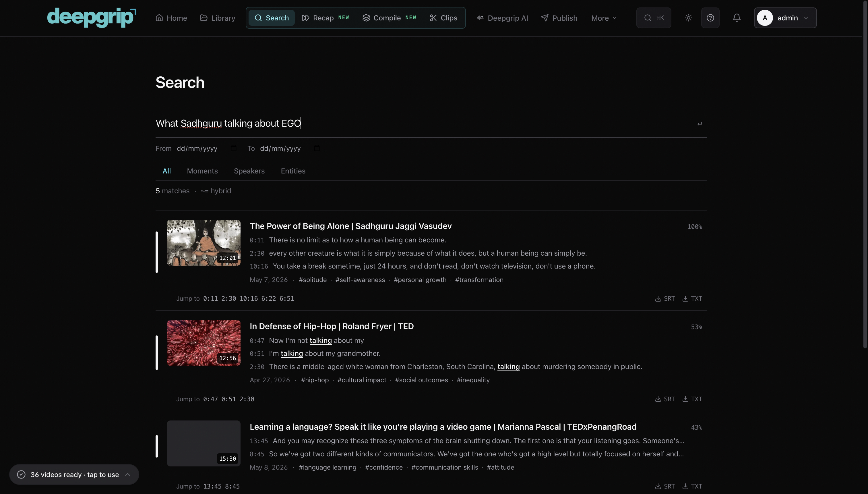The height and width of the screenshot is (494, 868).
Task: Click the #language learning tag
Action: click(327, 467)
